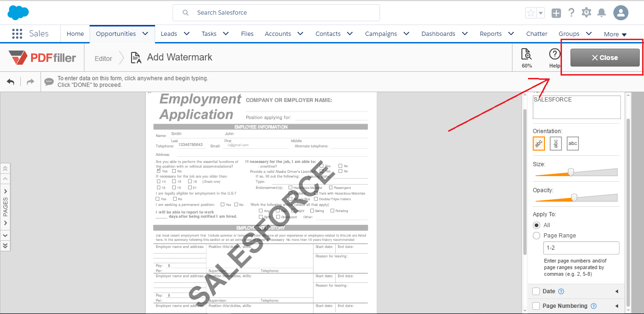Select horizontal watermark orientation
644x314 pixels.
(x=573, y=144)
